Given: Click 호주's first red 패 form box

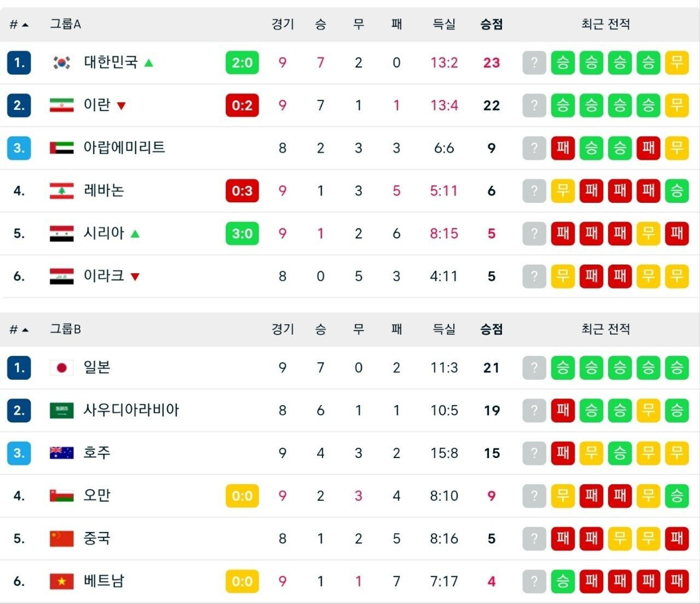Looking at the screenshot, I should [x=563, y=453].
